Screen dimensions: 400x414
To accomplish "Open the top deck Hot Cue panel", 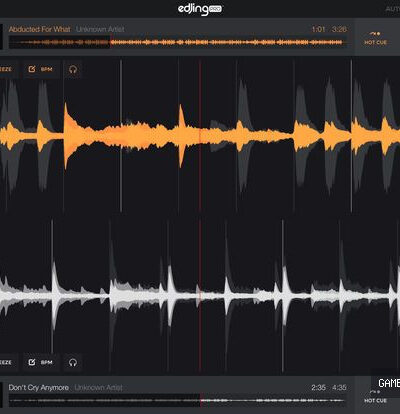I will (376, 38).
